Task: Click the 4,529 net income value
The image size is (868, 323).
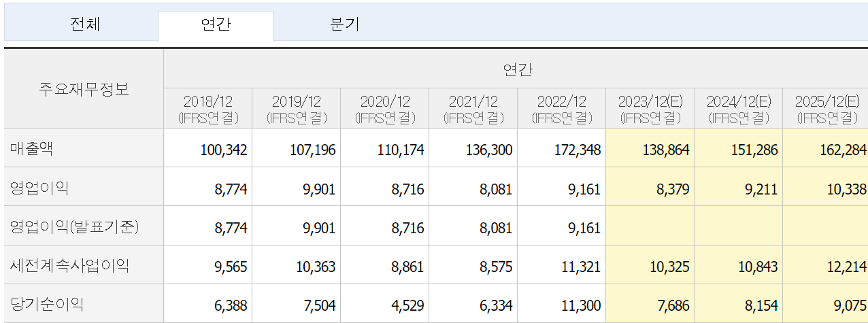Action: 407,305
